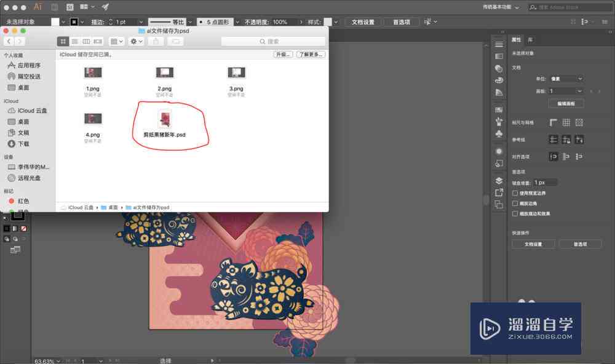The image size is (615, 364).
Task: Switch to the Properties tab
Action: (x=516, y=39)
